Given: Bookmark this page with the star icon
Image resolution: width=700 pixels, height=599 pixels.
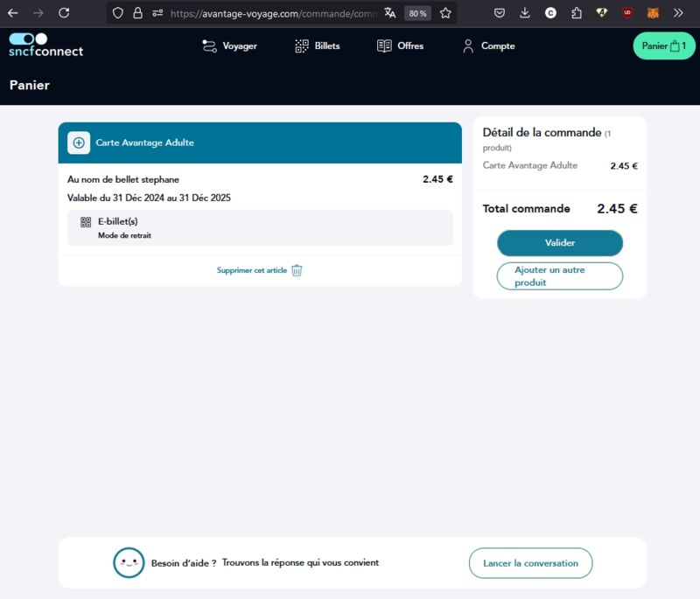Looking at the screenshot, I should (445, 13).
